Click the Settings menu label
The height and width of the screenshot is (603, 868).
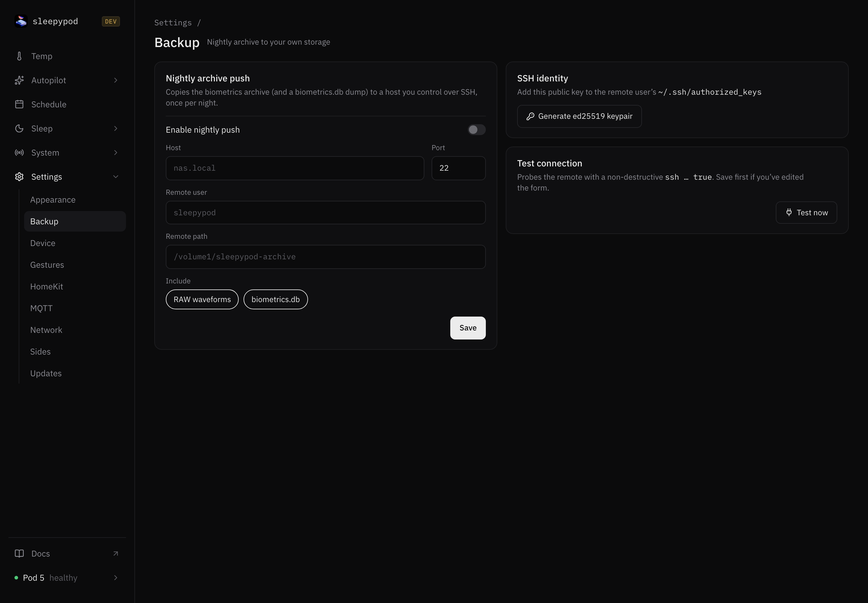[x=46, y=177]
